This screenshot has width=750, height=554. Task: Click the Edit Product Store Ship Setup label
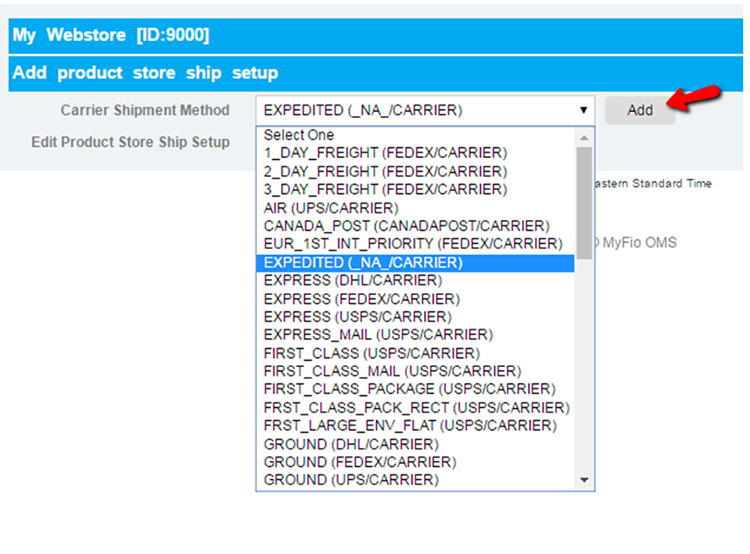131,142
